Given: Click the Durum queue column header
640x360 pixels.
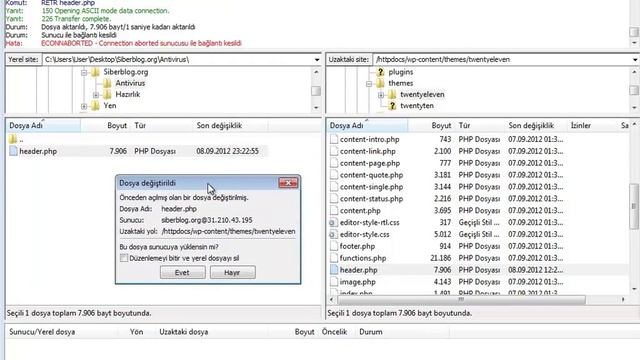Looking at the screenshot, I should [x=371, y=332].
